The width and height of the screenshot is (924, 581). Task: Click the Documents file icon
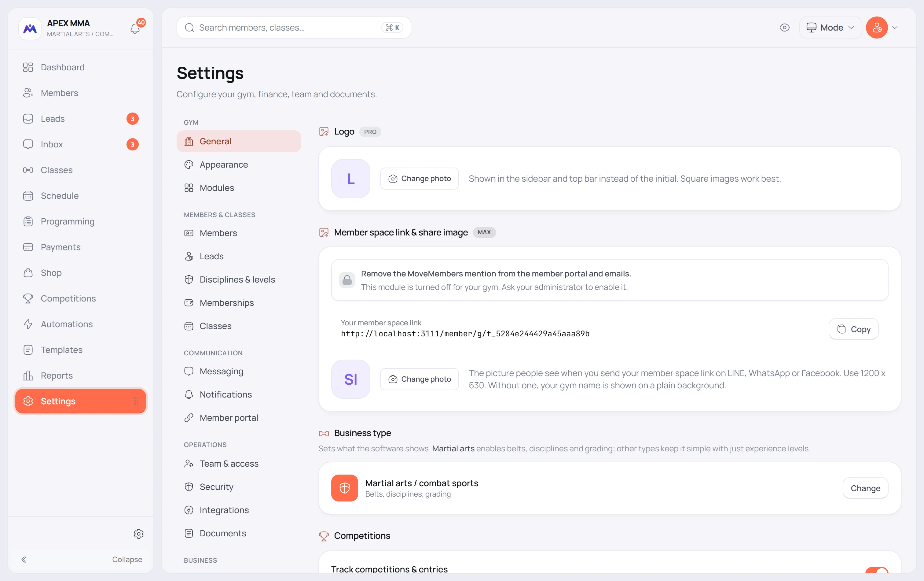(189, 533)
